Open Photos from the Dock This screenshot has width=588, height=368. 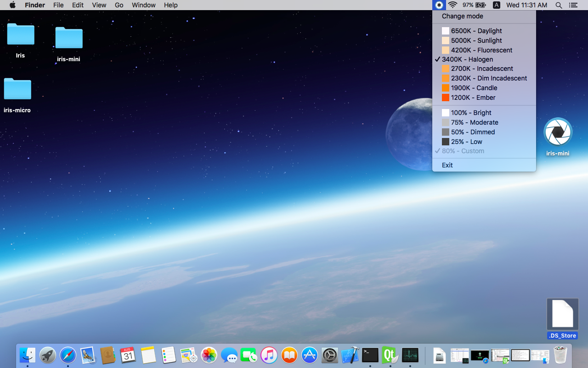click(209, 355)
